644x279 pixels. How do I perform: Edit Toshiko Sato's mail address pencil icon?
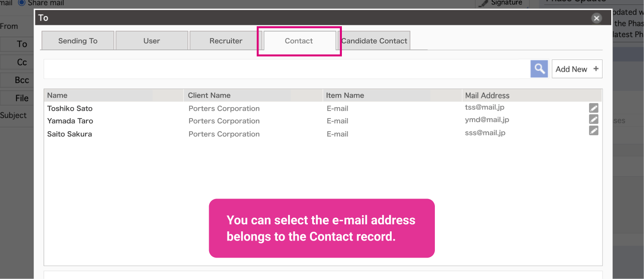pyautogui.click(x=593, y=108)
